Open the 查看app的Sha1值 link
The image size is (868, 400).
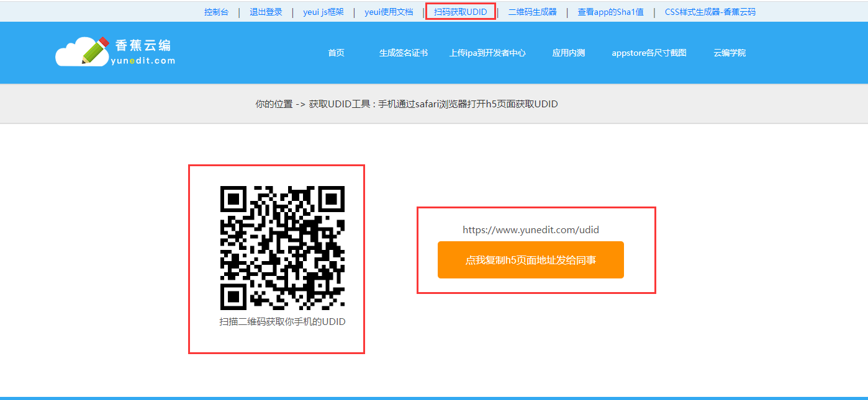click(x=610, y=12)
